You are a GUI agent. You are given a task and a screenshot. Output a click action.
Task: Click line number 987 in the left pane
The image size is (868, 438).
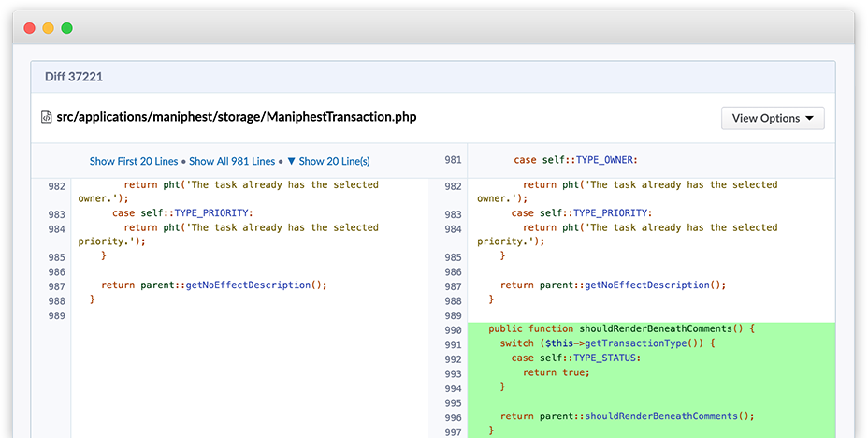[56, 286]
